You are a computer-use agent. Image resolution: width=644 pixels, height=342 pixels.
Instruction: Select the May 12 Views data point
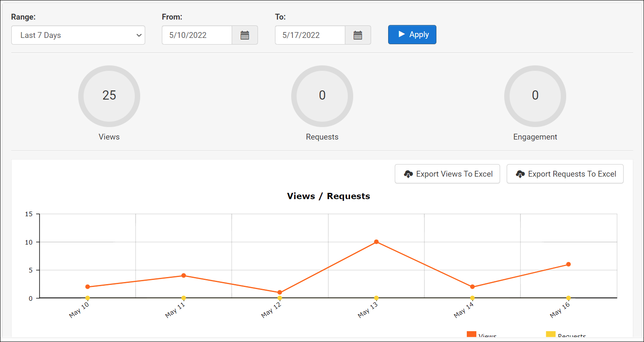pyautogui.click(x=280, y=292)
